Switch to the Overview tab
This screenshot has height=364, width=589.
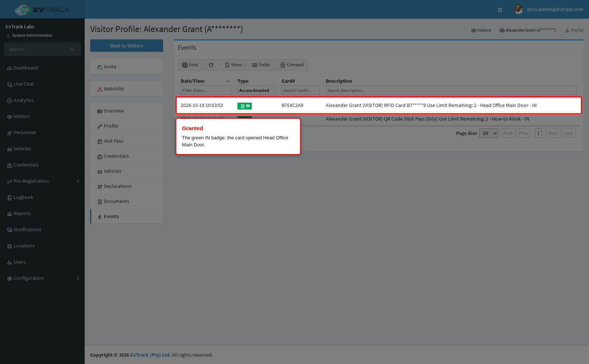click(127, 111)
